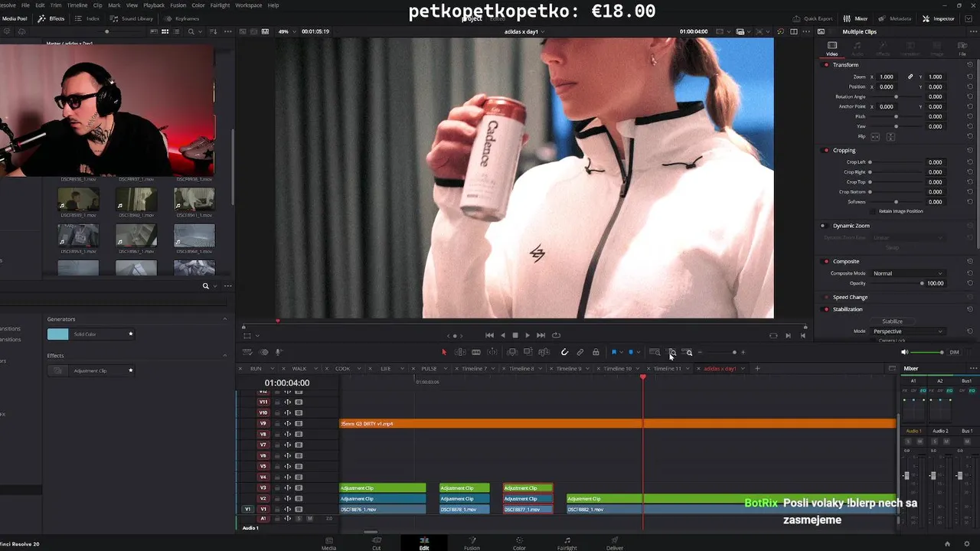Open the viewer zoom 49% dropdown
The width and height of the screenshot is (980, 551).
pyautogui.click(x=288, y=31)
